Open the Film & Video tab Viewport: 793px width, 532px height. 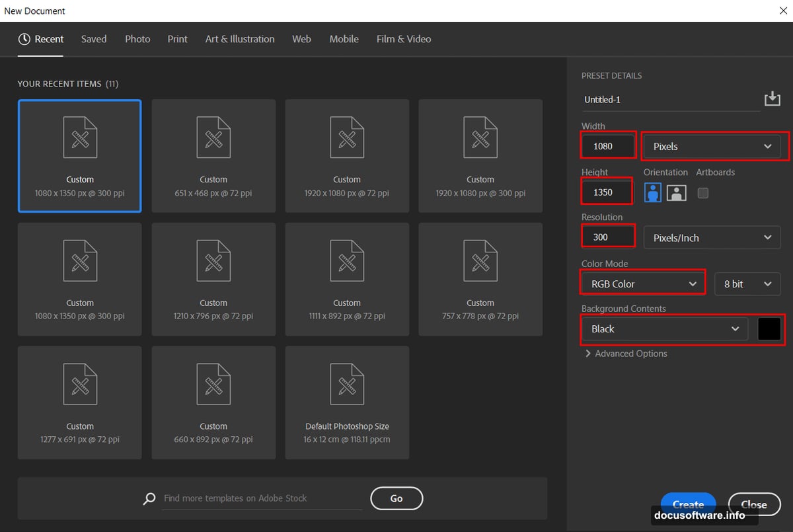[403, 39]
